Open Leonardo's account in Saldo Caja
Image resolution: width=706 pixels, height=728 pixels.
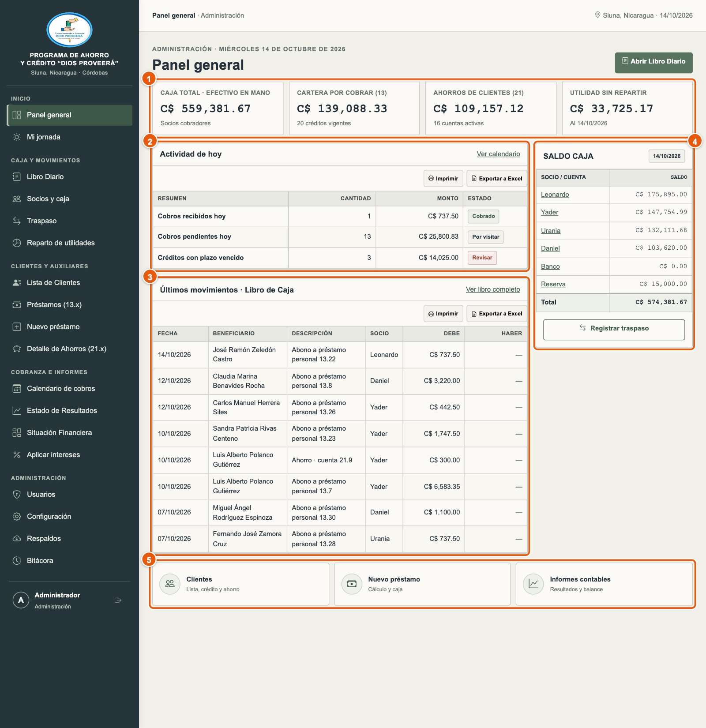pyautogui.click(x=555, y=195)
